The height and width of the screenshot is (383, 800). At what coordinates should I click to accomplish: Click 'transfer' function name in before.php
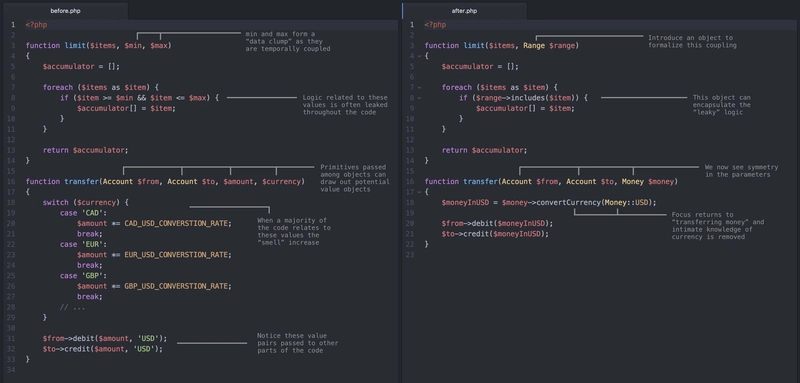tap(81, 182)
